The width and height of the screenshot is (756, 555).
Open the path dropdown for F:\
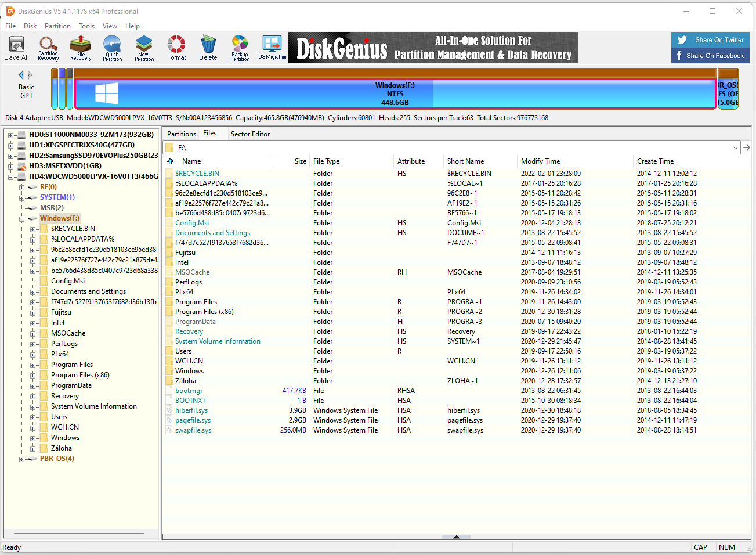(735, 148)
